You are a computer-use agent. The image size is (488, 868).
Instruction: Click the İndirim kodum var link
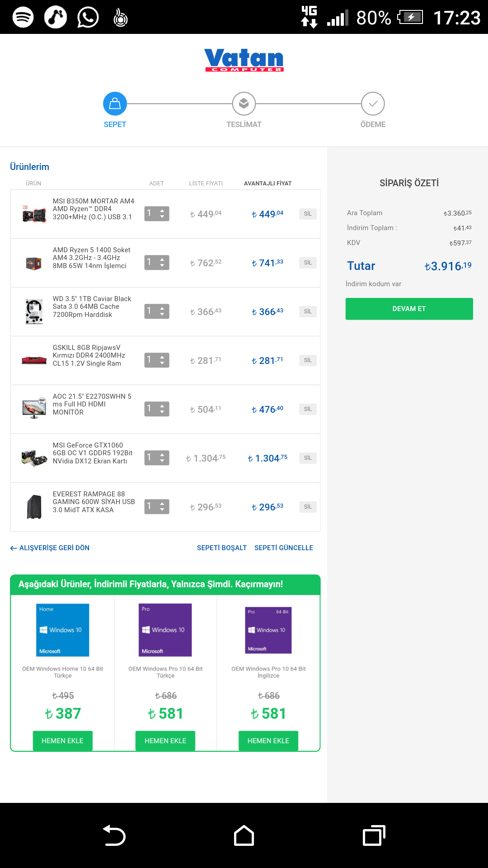[x=373, y=284]
